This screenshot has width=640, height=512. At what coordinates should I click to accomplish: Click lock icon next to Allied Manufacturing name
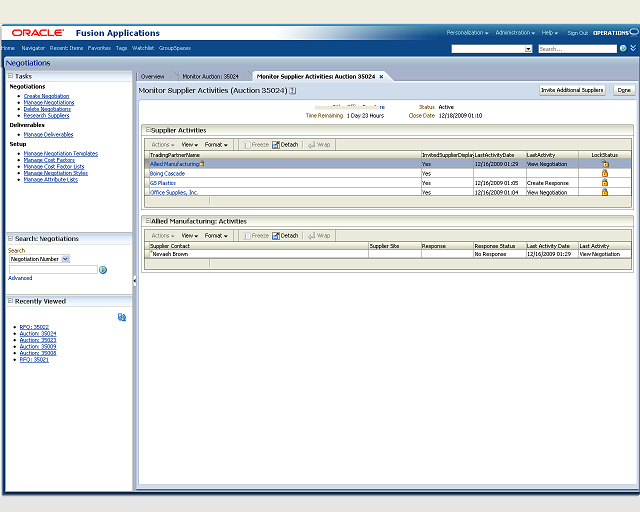202,163
